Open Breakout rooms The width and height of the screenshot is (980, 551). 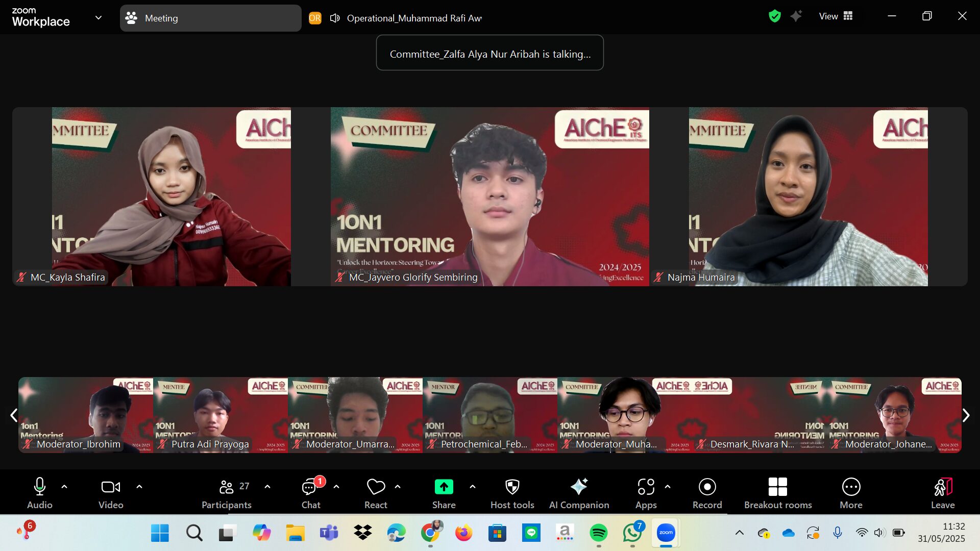pos(777,493)
